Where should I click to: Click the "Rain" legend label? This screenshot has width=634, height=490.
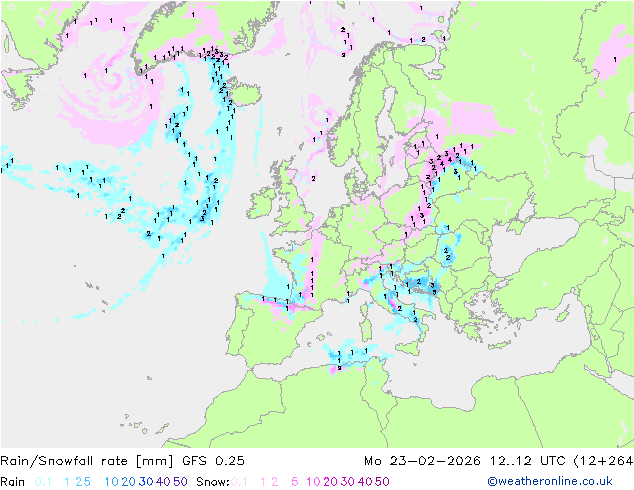coord(13,482)
